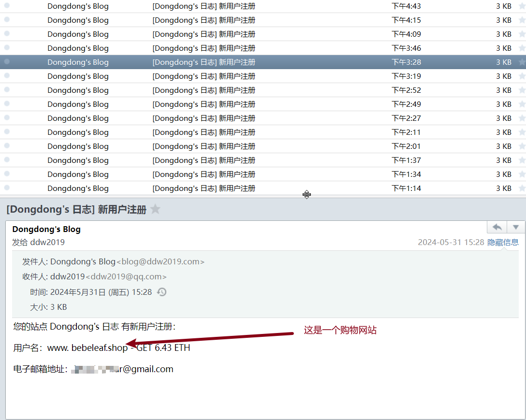Star the email received at 下午4:43
The height and width of the screenshot is (420, 526).
click(x=522, y=6)
